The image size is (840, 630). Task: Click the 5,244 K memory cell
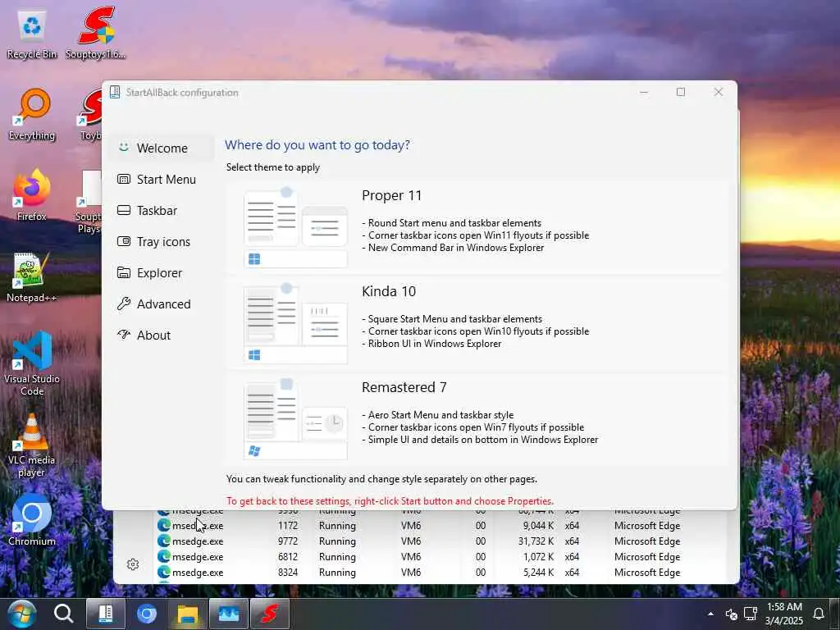(538, 572)
